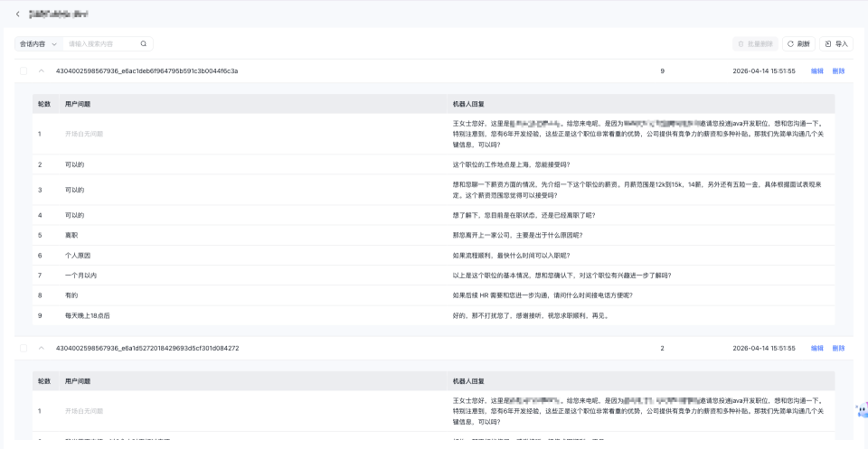
Task: Click timestamp 2026-04-14 15:51:55 of first session
Action: point(764,70)
